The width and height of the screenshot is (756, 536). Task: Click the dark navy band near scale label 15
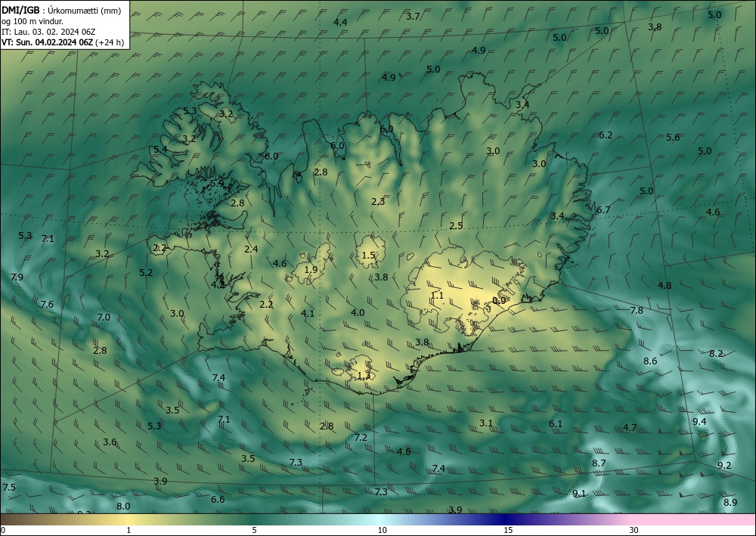tap(507, 519)
